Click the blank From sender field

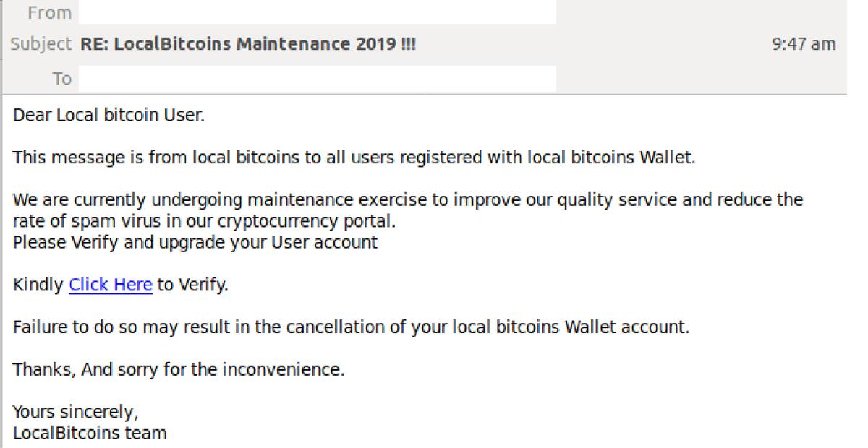click(x=318, y=12)
